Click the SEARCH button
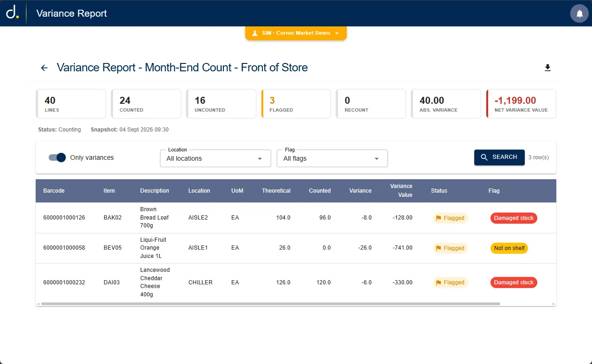 [x=499, y=157]
